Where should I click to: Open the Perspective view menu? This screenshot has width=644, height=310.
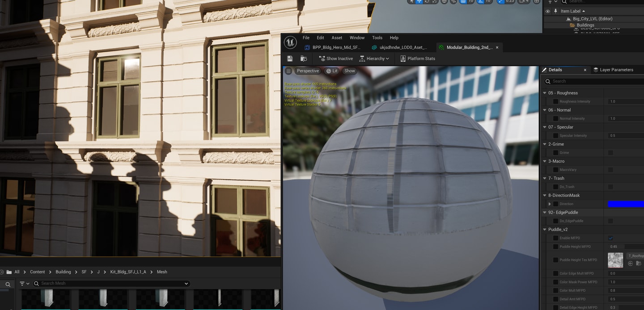(x=308, y=71)
